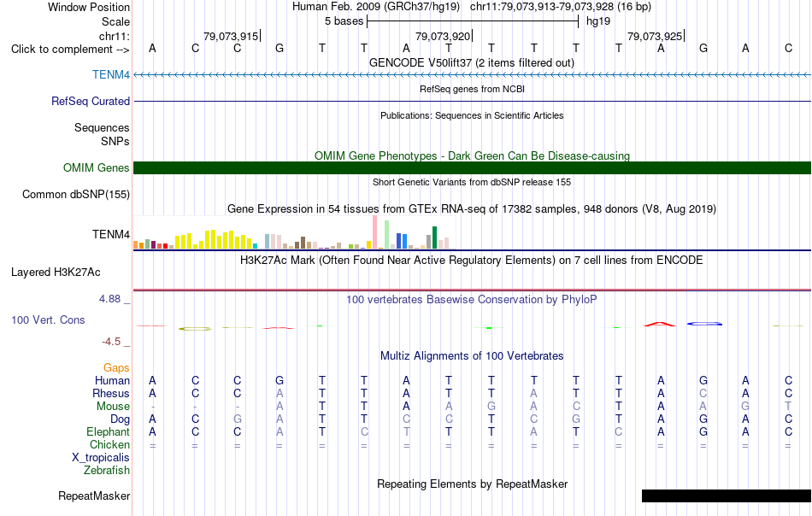The width and height of the screenshot is (812, 516).
Task: Click the red PhyloP conservation peak
Action: (x=659, y=324)
